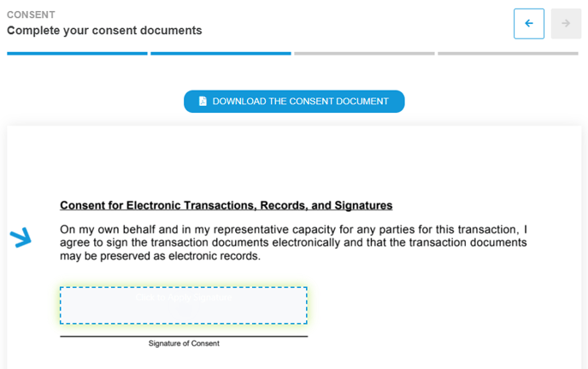Go back with the left arrow button
Image resolution: width=588 pixels, height=369 pixels.
[529, 24]
